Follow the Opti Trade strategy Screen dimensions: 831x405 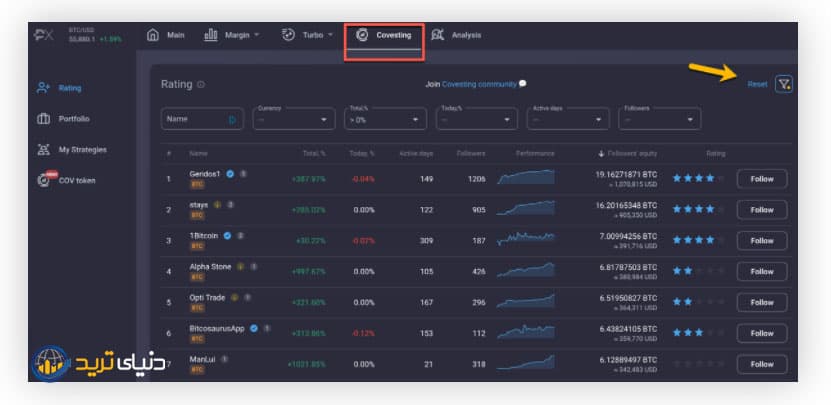click(x=762, y=302)
